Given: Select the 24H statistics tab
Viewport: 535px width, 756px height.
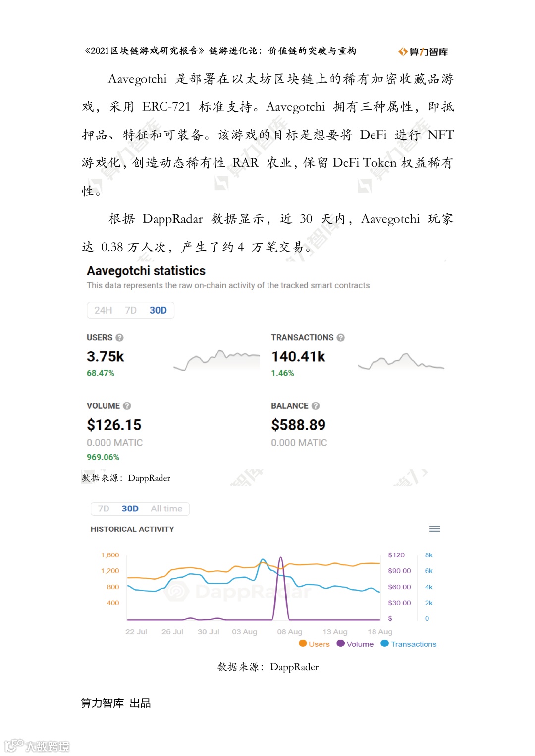Looking at the screenshot, I should (x=103, y=310).
